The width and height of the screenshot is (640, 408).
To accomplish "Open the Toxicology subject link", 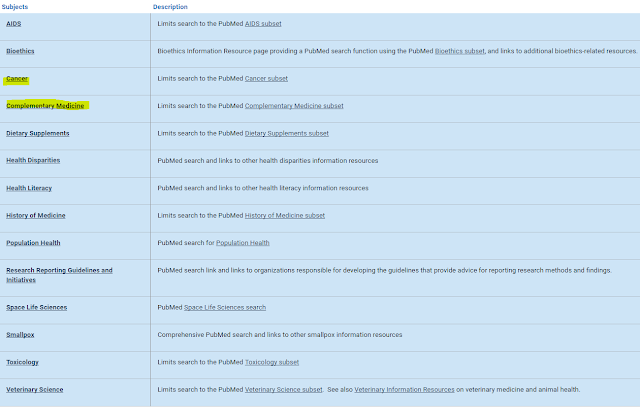I will pos(22,362).
